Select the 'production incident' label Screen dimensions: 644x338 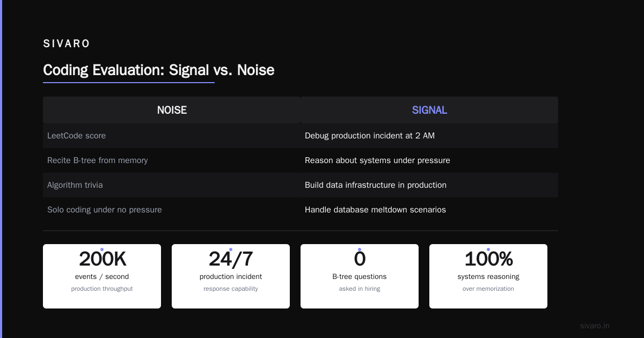coord(231,277)
